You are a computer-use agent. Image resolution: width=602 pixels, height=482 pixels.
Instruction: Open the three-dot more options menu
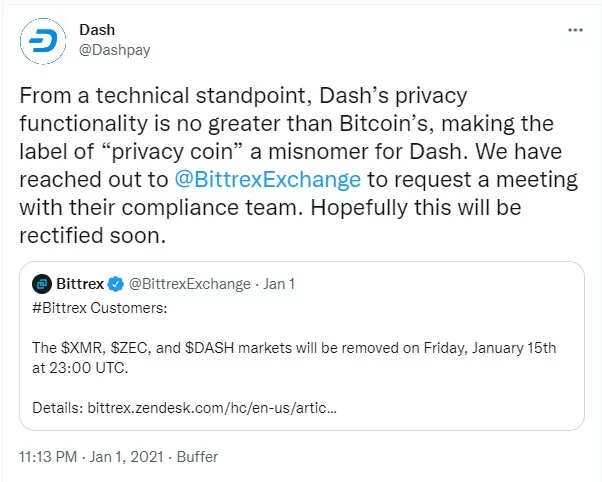coord(575,30)
